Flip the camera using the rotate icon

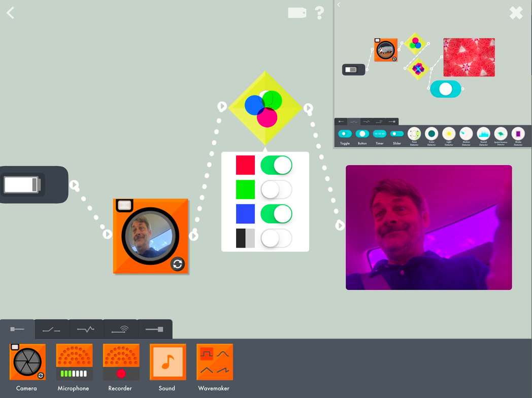178,264
